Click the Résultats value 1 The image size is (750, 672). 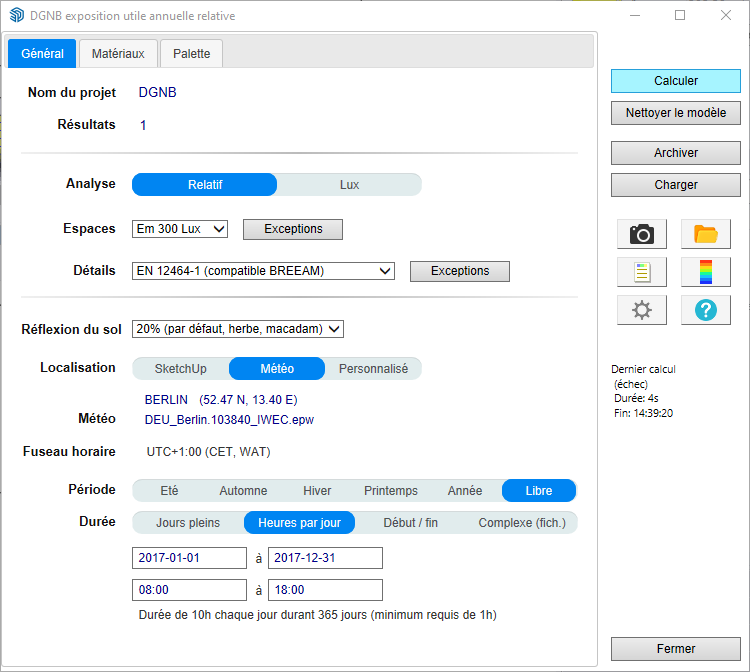click(143, 125)
